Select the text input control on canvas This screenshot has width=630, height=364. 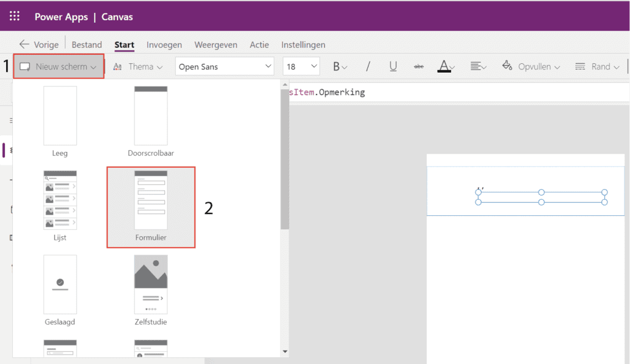click(x=541, y=197)
